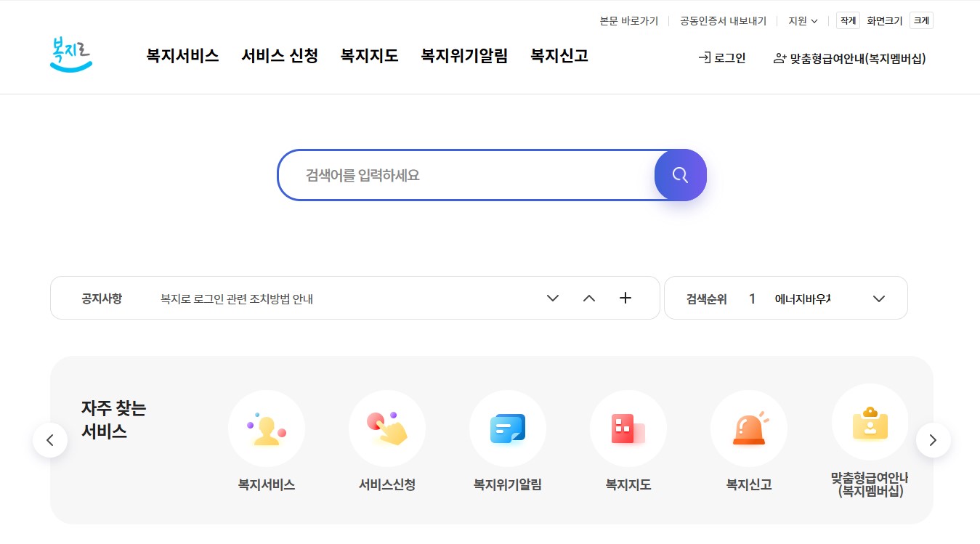This screenshot has width=980, height=544.
Task: Open the 맞춤형급여안내 ID card icon
Action: click(870, 422)
